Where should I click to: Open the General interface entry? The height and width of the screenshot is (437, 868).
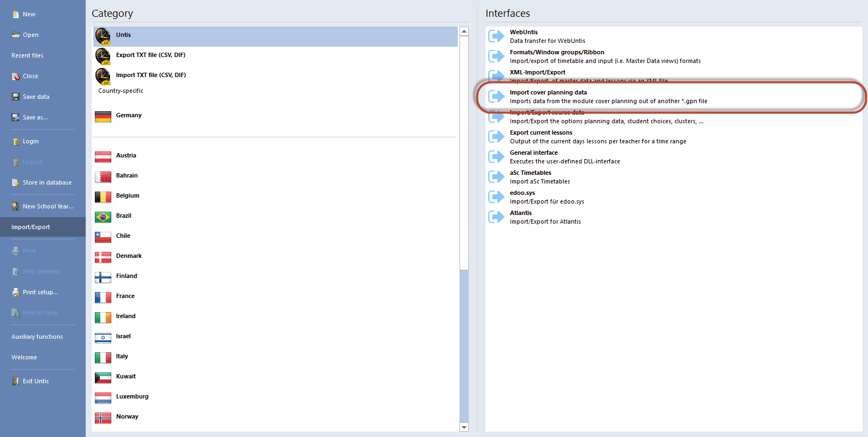[x=674, y=157]
